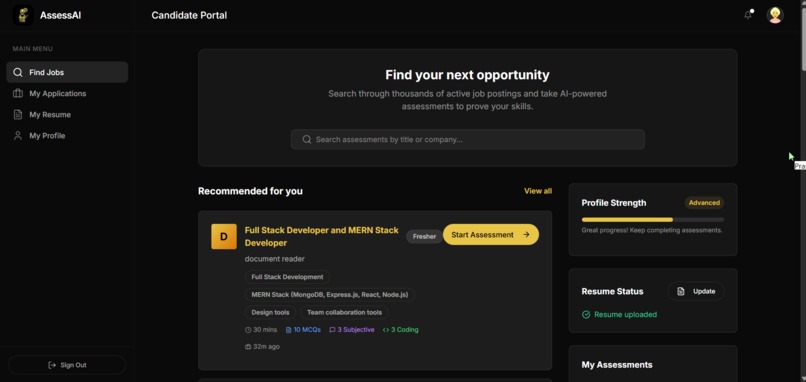Click the Resume uploaded status text
Screen dimensions: 806x382
point(626,315)
